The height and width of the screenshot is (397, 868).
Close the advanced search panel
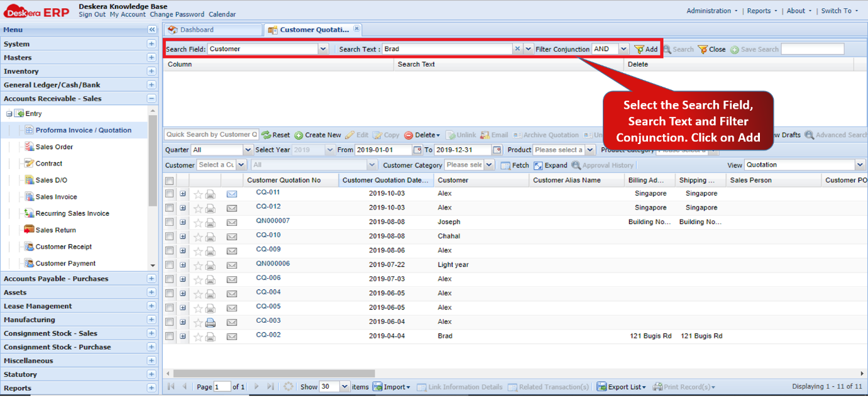click(x=711, y=49)
